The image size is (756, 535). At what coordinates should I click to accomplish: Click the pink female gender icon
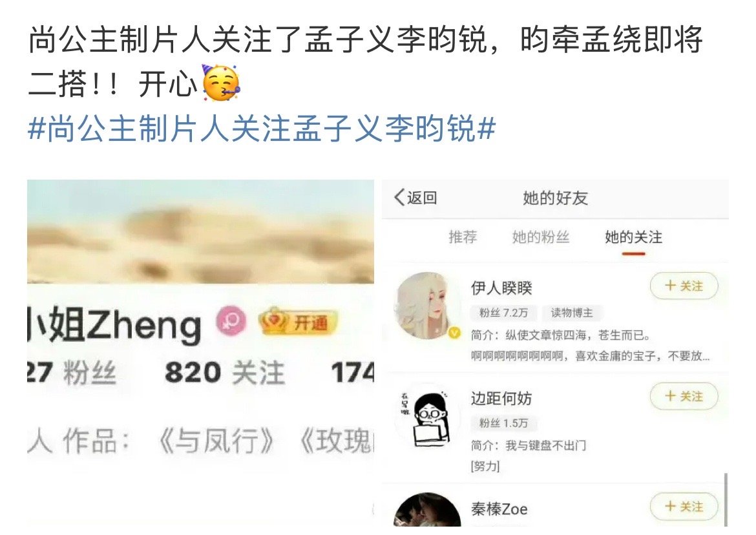coord(231,321)
